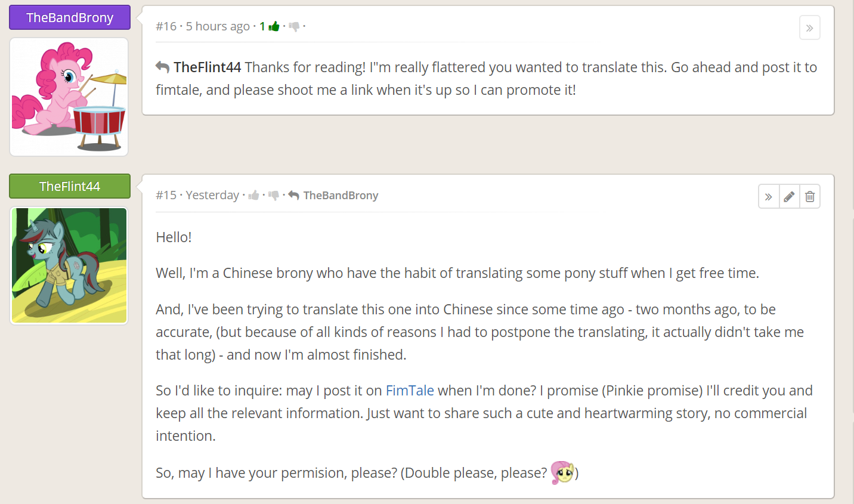The height and width of the screenshot is (504, 854).
Task: Open TheFlint44 green username label
Action: coord(70,186)
